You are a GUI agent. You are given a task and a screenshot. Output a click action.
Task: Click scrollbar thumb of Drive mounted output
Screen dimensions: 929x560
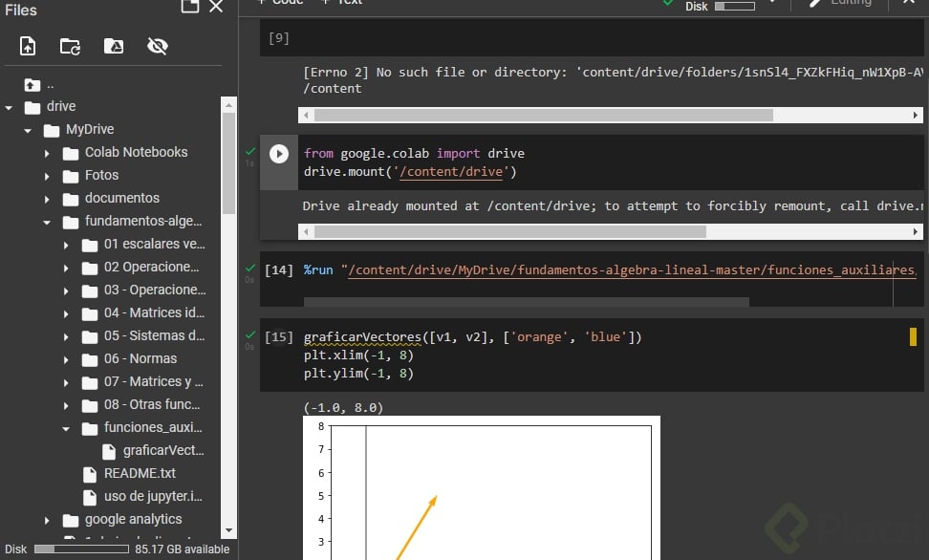[x=510, y=231]
